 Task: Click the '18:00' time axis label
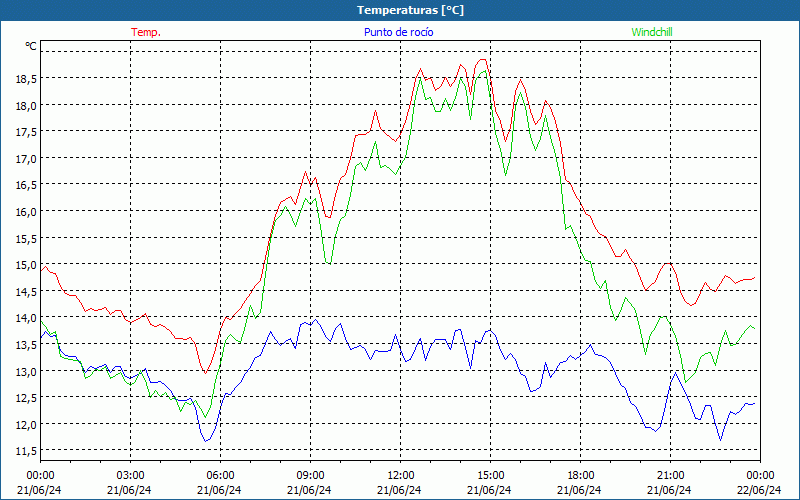tap(580, 475)
